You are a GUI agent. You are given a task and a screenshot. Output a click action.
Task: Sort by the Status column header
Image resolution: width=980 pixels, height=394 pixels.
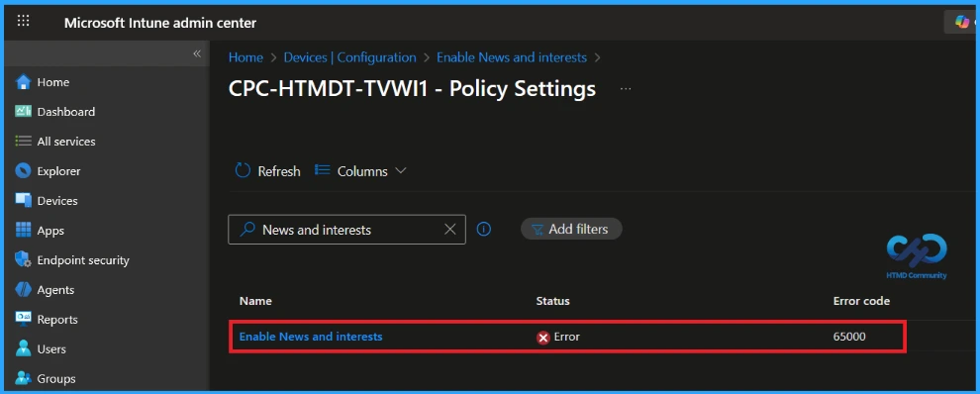[553, 301]
